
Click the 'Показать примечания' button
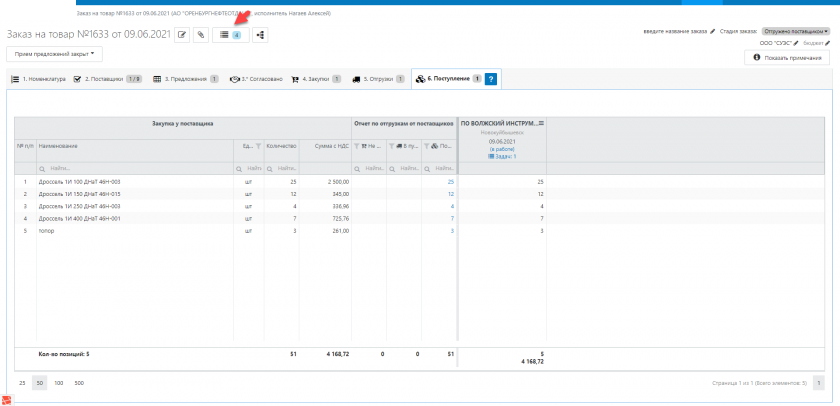(787, 58)
